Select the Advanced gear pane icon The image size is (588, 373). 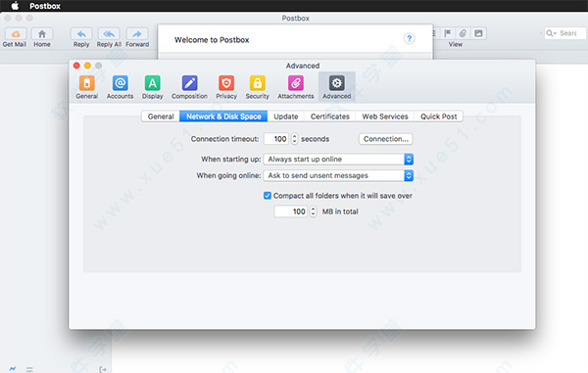coord(337,83)
